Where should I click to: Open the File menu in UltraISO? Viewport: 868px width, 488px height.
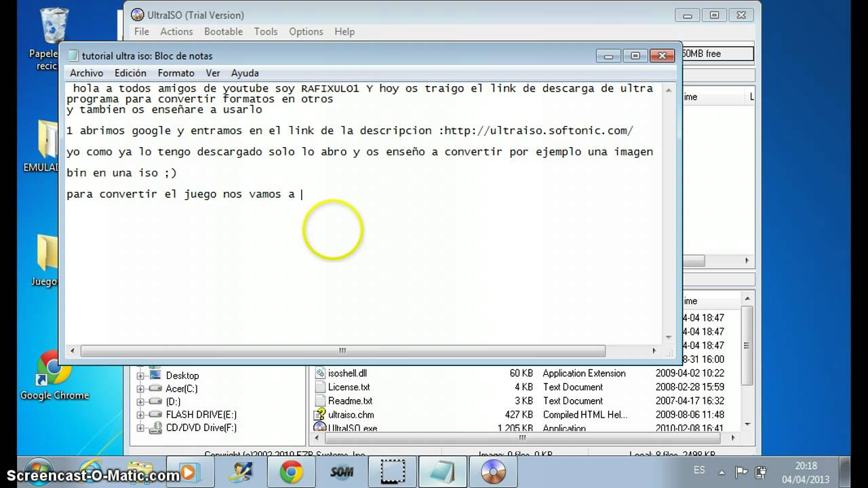142,31
